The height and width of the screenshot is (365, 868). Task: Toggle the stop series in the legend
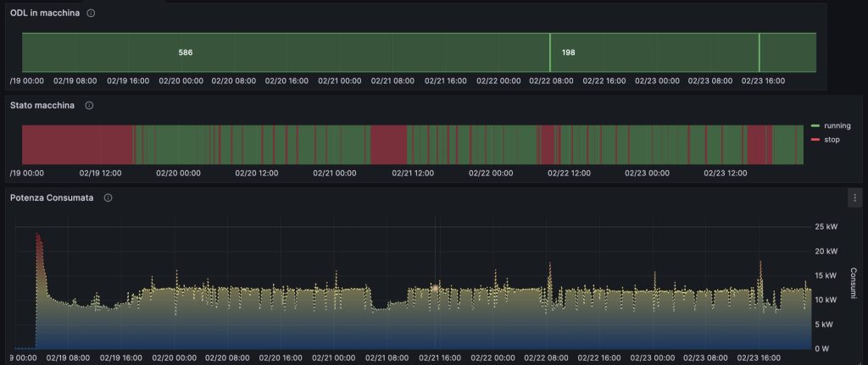point(832,139)
